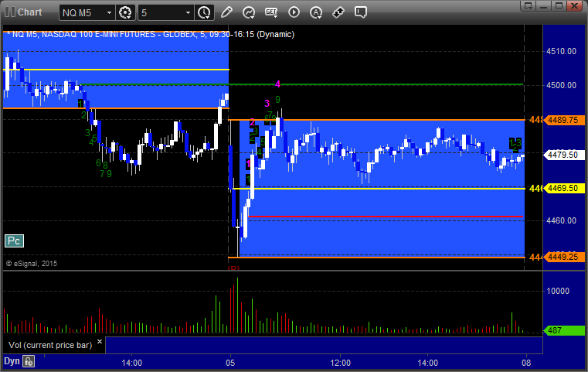
Task: Click the 4479.50 current price label
Action: 563,155
